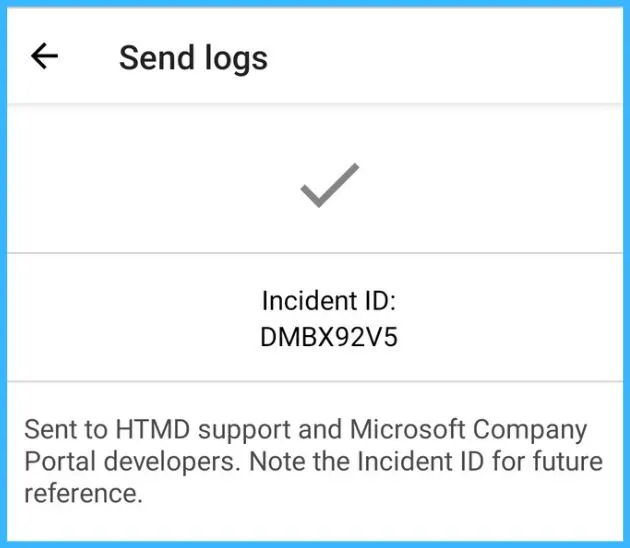Tap the word support in the description
630x548 pixels.
244,431
